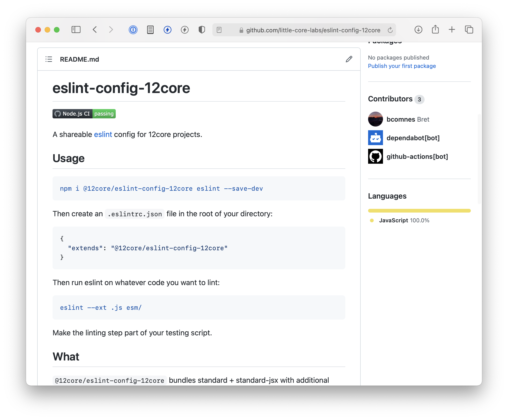
Task: Open bcomnes avatar image
Action: pyautogui.click(x=375, y=119)
